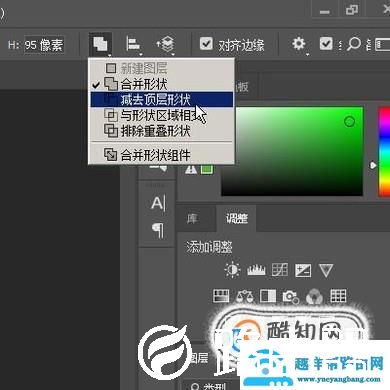The height and width of the screenshot is (390, 390).
Task: Choose 减去顶层形状 from the menu
Action: pyautogui.click(x=162, y=99)
